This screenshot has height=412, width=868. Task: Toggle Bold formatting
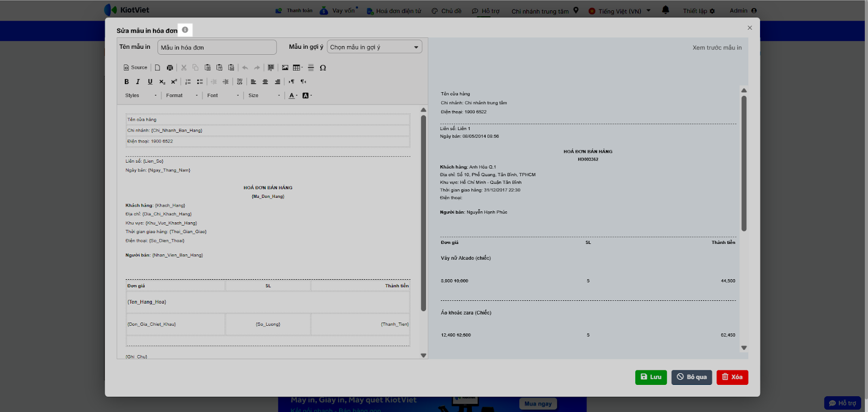tap(126, 82)
